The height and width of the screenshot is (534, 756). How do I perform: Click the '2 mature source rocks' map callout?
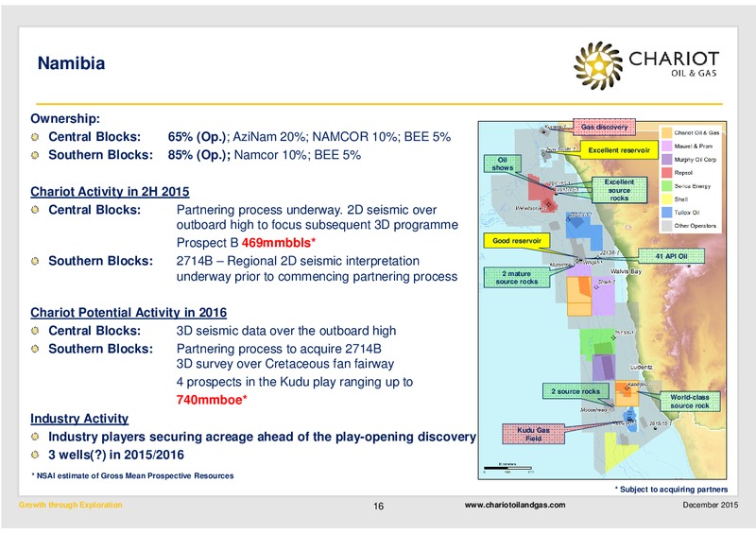coord(517,277)
